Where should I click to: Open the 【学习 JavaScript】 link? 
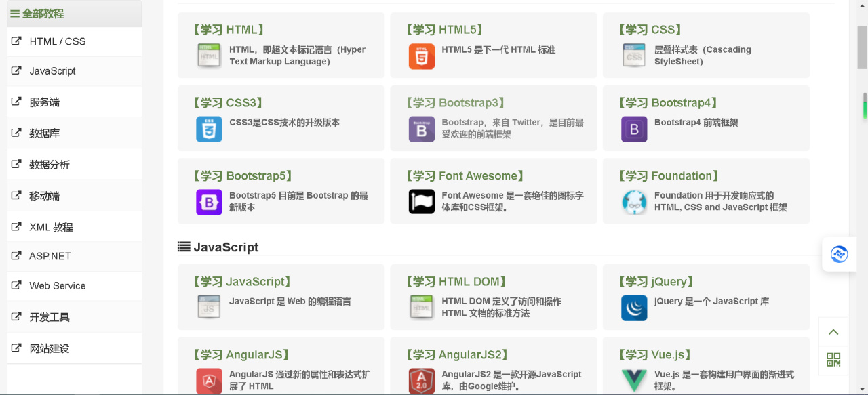tap(242, 282)
